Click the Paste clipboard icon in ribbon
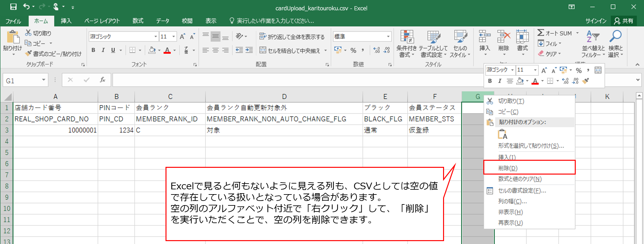The height and width of the screenshot is (244, 644). pyautogui.click(x=13, y=37)
